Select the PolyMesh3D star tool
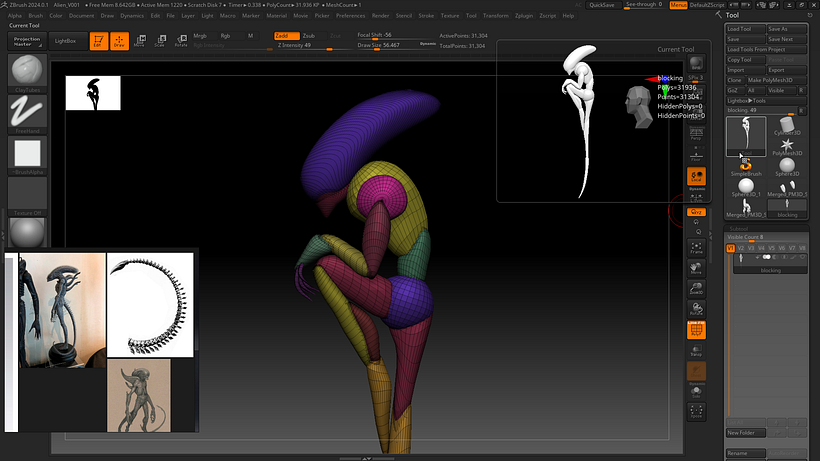 click(787, 147)
